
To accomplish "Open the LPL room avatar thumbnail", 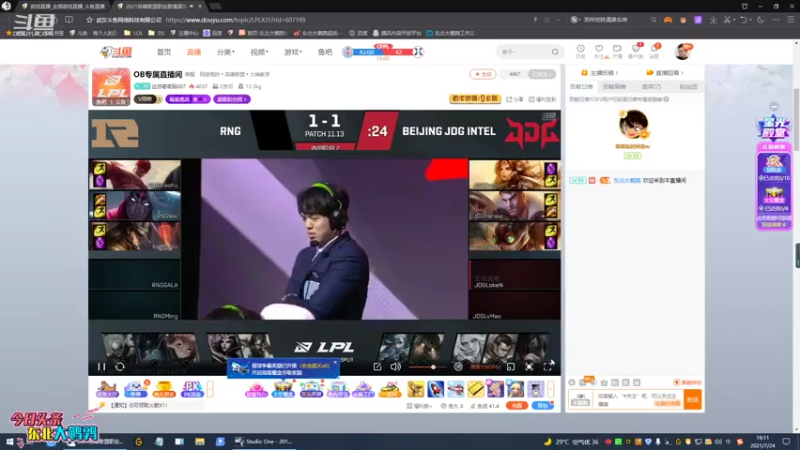I will [x=111, y=87].
